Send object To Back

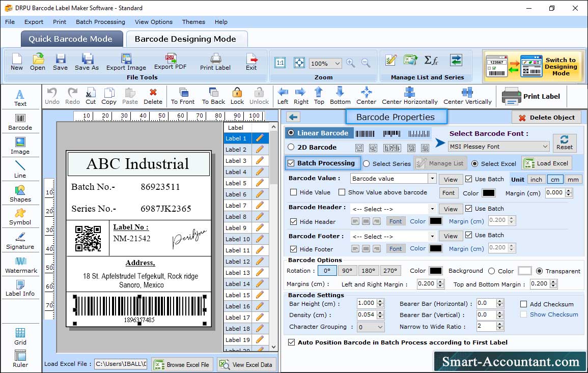[213, 96]
